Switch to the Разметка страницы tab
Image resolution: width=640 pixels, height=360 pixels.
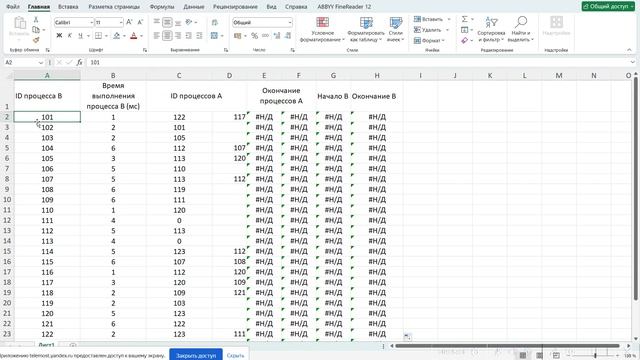tap(114, 7)
